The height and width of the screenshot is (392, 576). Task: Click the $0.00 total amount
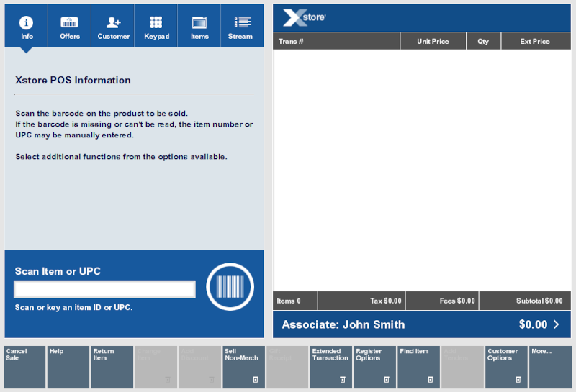pos(533,324)
